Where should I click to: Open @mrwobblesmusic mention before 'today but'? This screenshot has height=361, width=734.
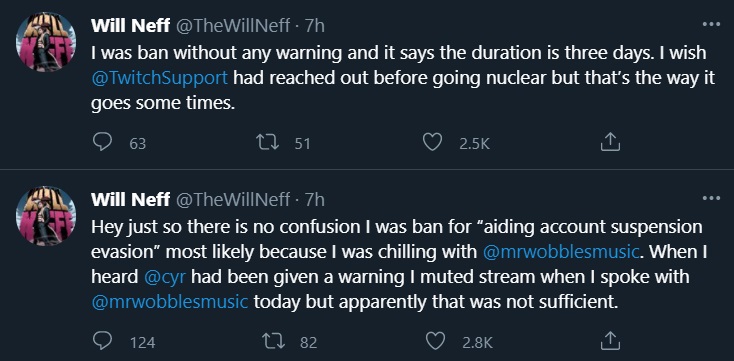(x=170, y=302)
